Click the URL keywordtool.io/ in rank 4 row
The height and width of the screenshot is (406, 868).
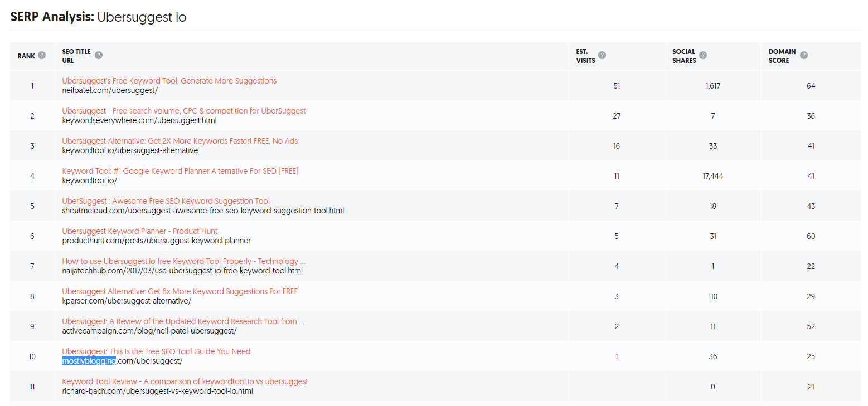90,180
